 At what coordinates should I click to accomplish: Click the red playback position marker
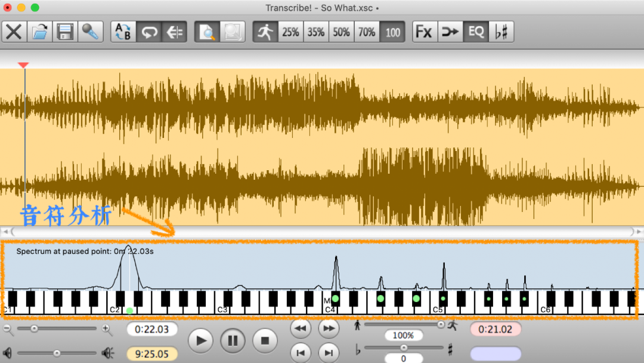23,65
